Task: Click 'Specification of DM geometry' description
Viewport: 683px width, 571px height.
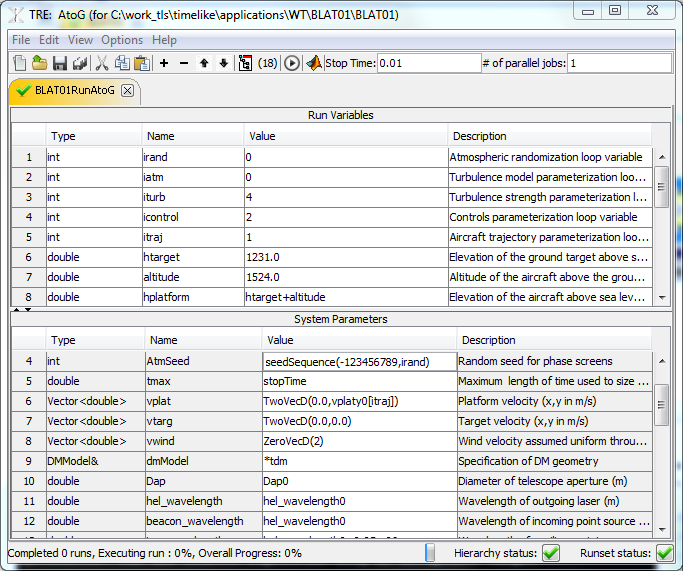Action: point(554,461)
